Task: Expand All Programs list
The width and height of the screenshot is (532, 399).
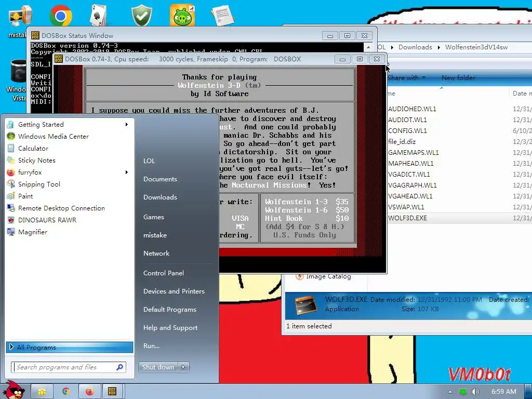Action: click(69, 347)
